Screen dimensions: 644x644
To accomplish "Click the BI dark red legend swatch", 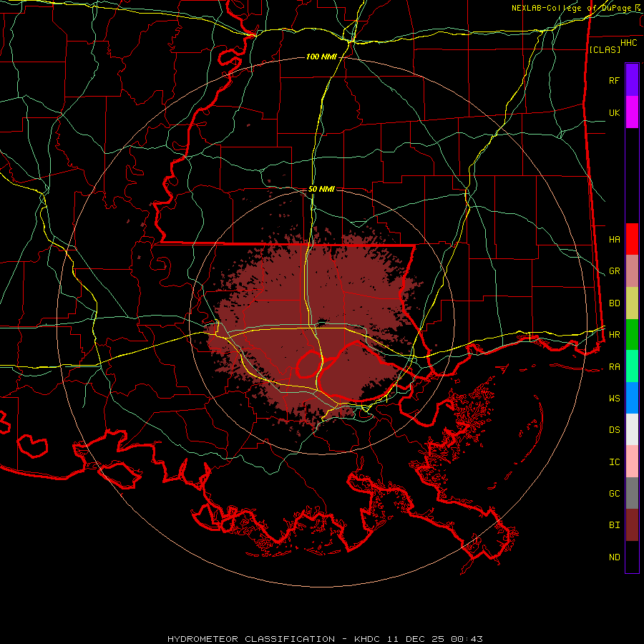I will [632, 525].
